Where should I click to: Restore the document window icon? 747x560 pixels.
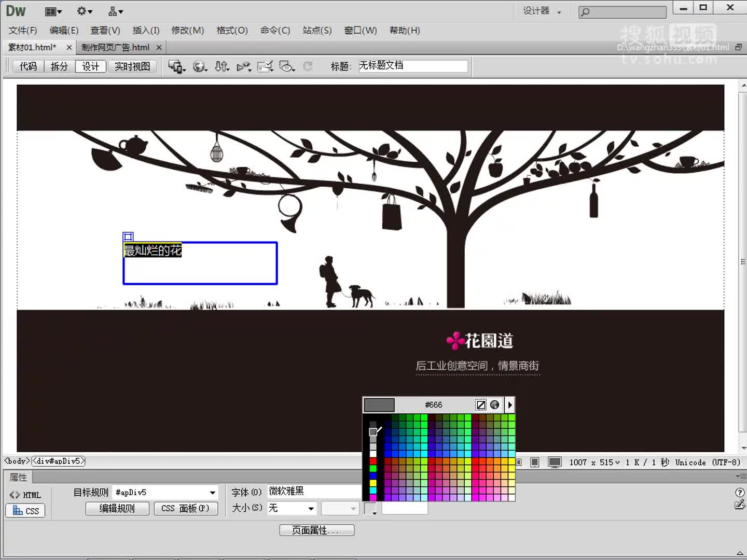coord(739,47)
